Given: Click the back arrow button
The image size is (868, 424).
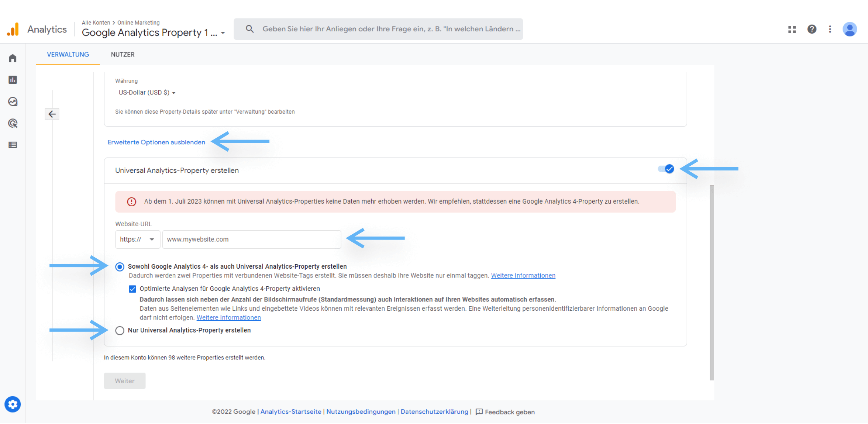Looking at the screenshot, I should (52, 114).
